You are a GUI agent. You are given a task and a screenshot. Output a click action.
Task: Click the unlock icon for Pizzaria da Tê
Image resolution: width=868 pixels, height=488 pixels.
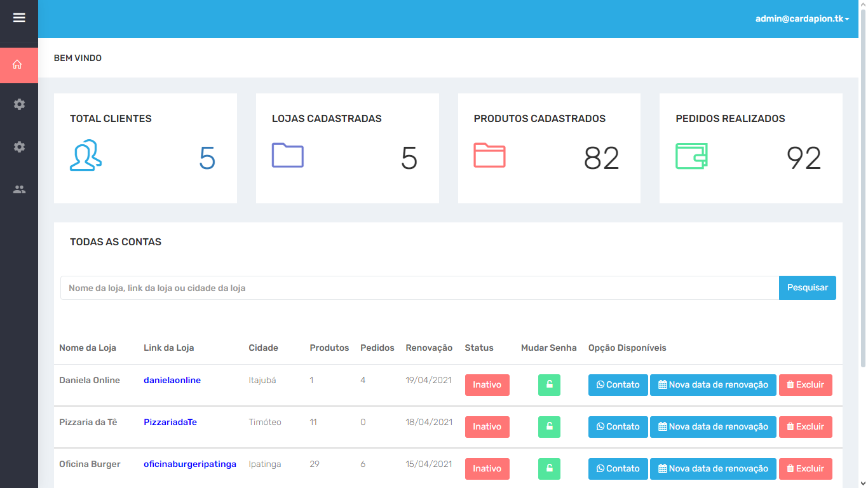(x=549, y=427)
